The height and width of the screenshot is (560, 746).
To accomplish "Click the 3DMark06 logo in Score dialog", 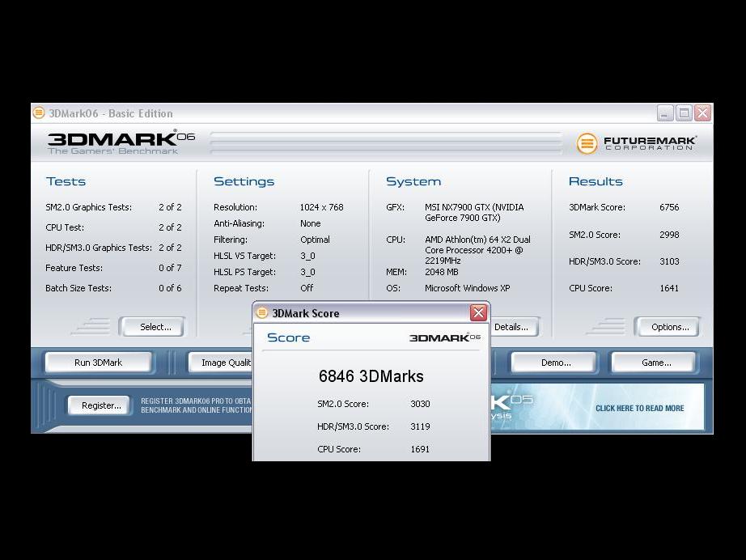I will pos(445,337).
